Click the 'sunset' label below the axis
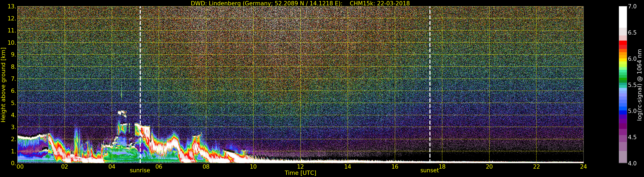 [x=429, y=171]
